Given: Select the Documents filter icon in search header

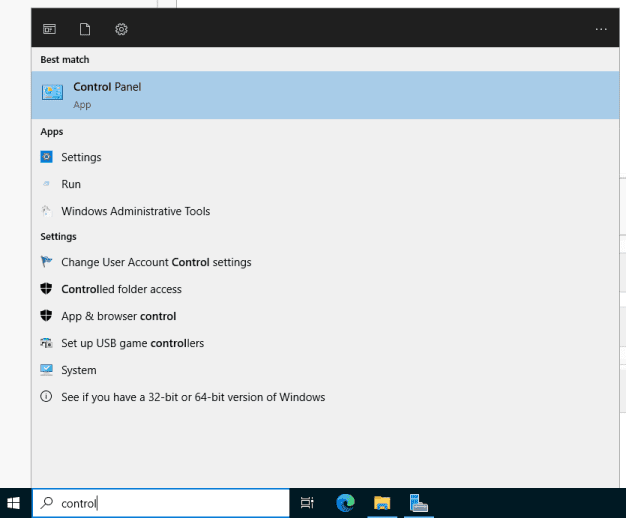Looking at the screenshot, I should (x=85, y=29).
